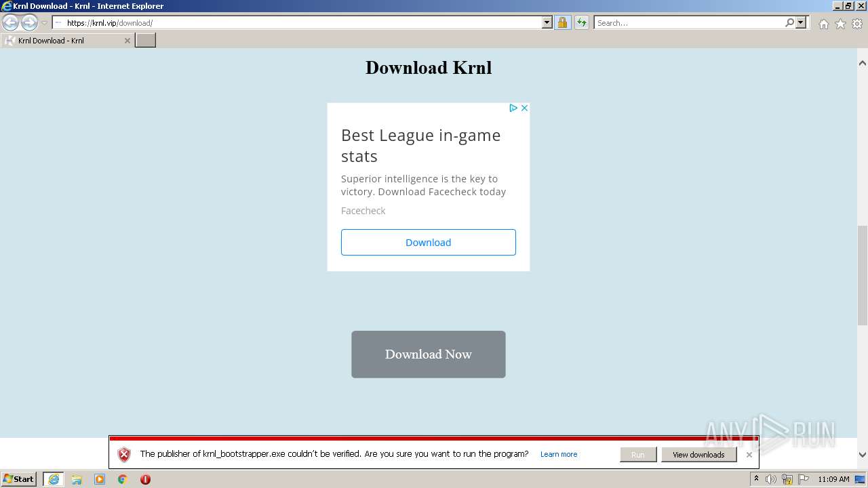Click the address bar with krnl.vip URL
This screenshot has height=488, width=868.
click(x=297, y=22)
